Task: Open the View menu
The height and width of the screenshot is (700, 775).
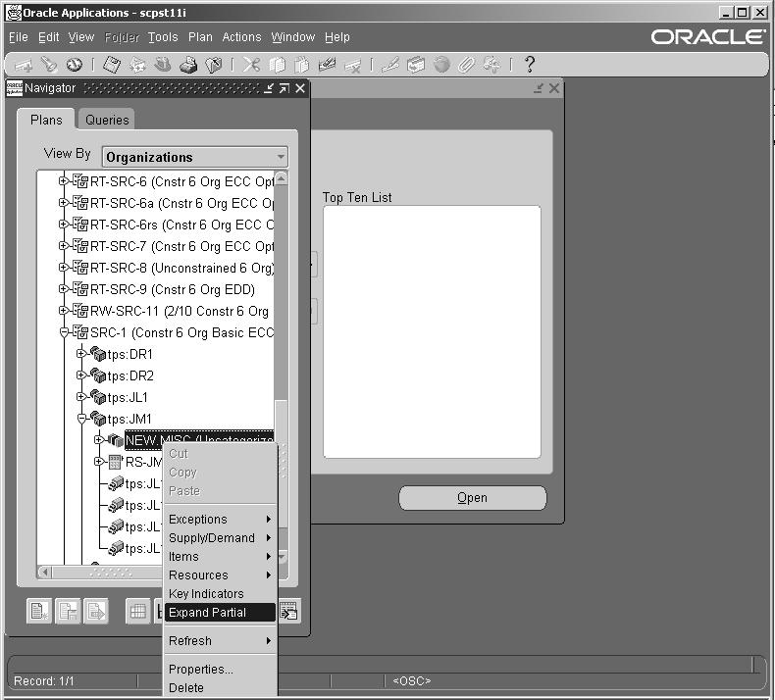Action: click(x=81, y=37)
